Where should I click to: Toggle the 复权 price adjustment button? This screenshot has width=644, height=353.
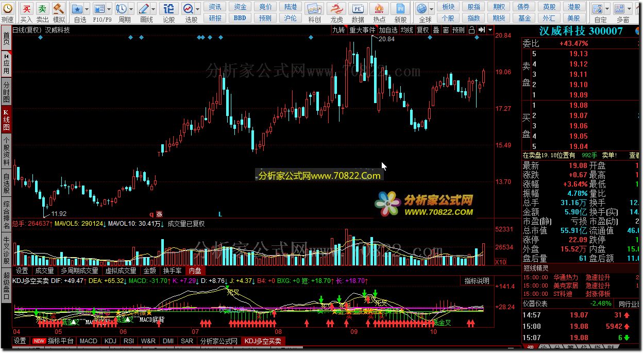(x=423, y=30)
